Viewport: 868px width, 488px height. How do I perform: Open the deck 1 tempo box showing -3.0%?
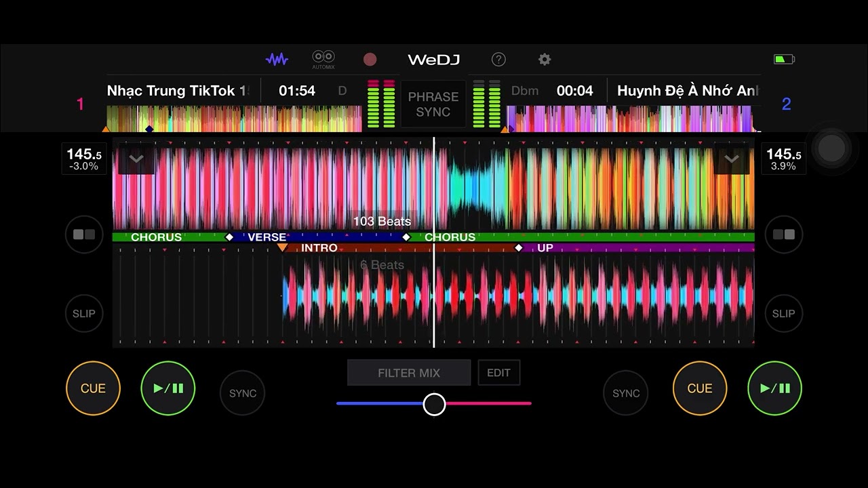84,159
